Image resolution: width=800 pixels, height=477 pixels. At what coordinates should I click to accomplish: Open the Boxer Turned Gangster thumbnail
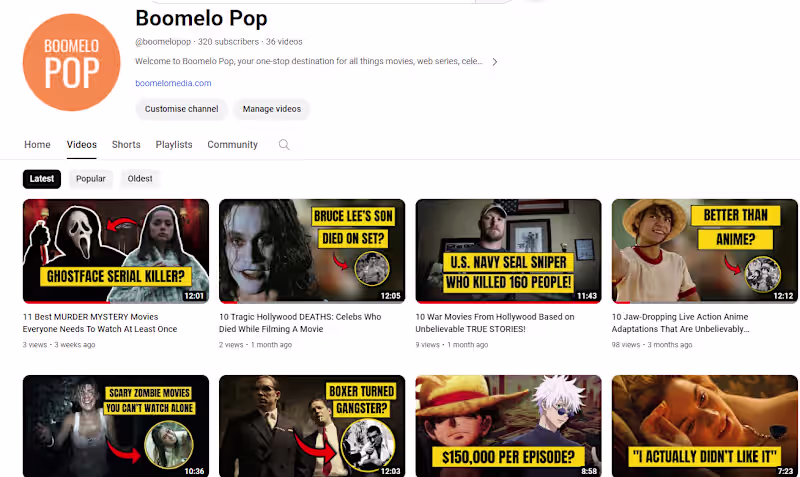(312, 426)
